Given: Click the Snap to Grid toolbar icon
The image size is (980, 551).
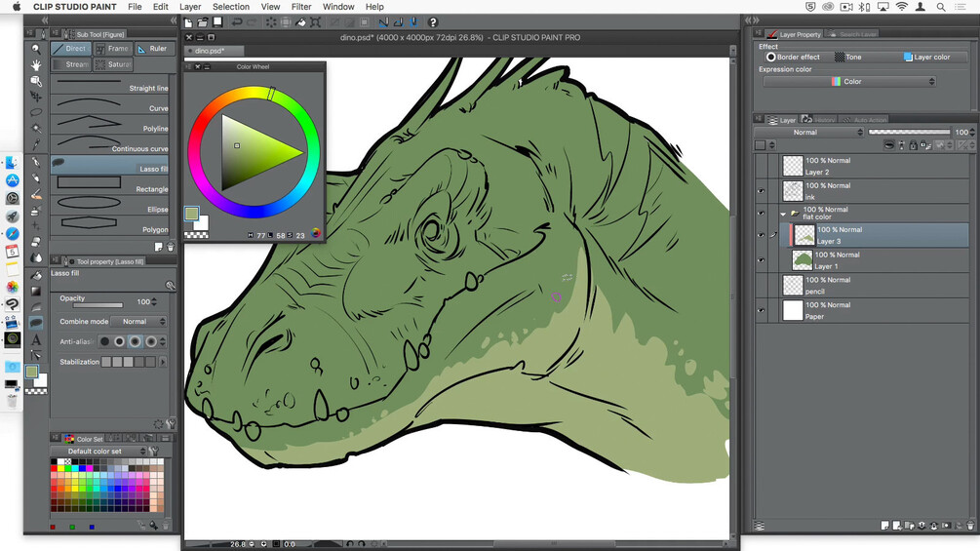Looking at the screenshot, I should pos(413,22).
